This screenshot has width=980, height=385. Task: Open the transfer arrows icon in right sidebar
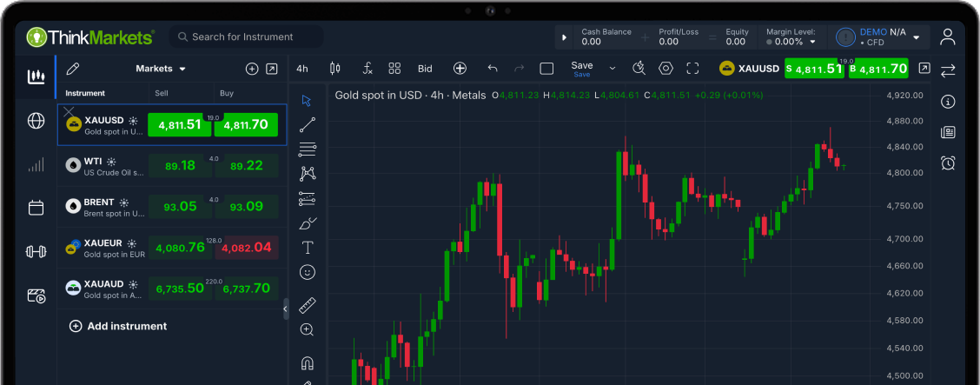(948, 70)
